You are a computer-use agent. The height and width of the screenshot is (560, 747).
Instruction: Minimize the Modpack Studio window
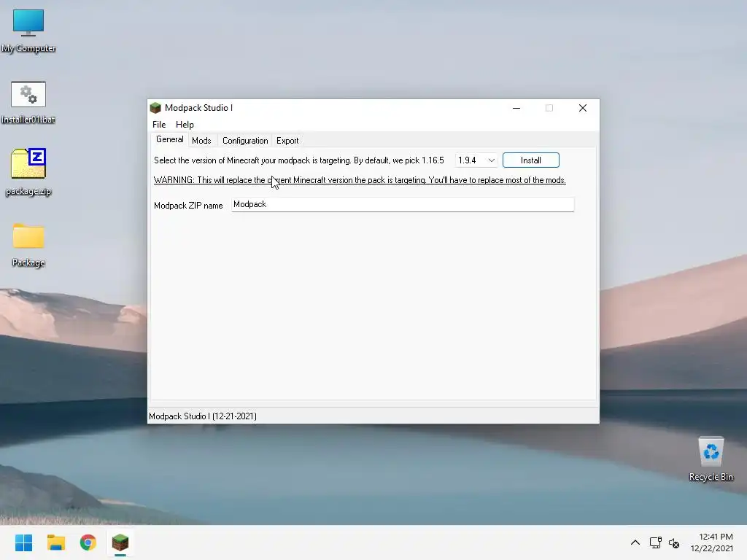point(516,108)
